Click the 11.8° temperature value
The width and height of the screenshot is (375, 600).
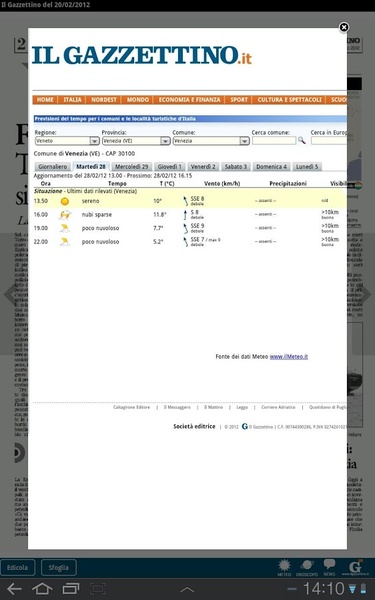160,215
